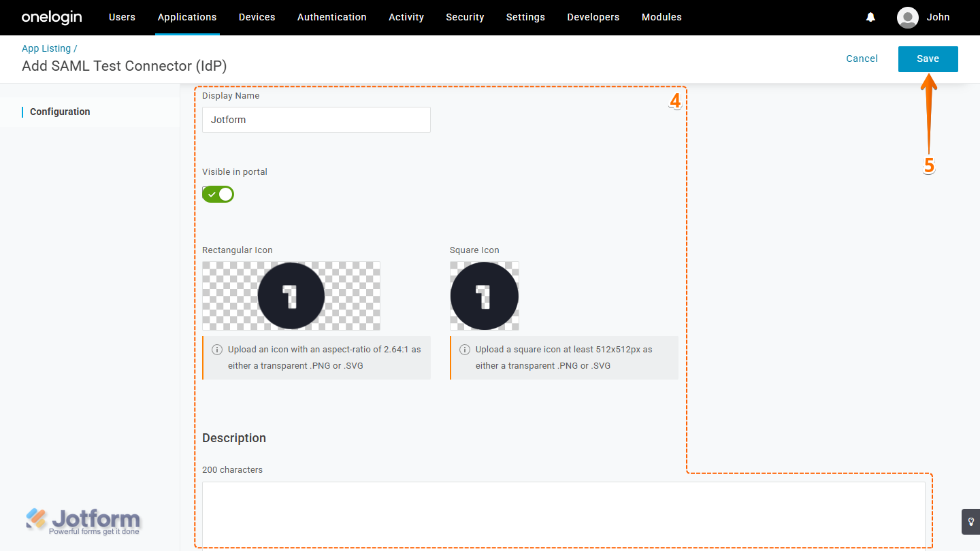
Task: Open the Applications menu
Action: pos(187,17)
